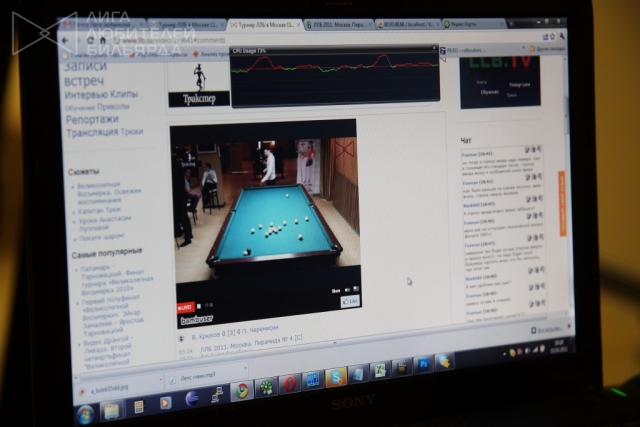Open the Репортажи link in sidebar
640x427 pixels.
(x=92, y=119)
